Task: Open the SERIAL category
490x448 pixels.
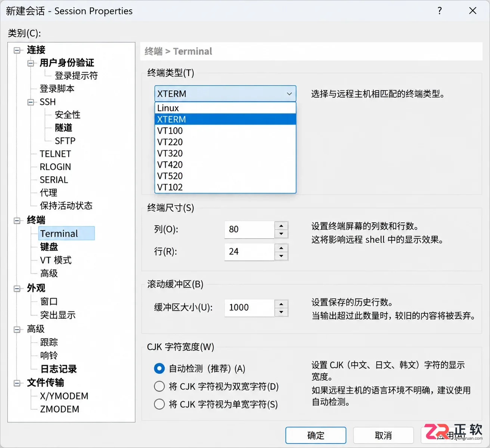Action: [x=54, y=180]
